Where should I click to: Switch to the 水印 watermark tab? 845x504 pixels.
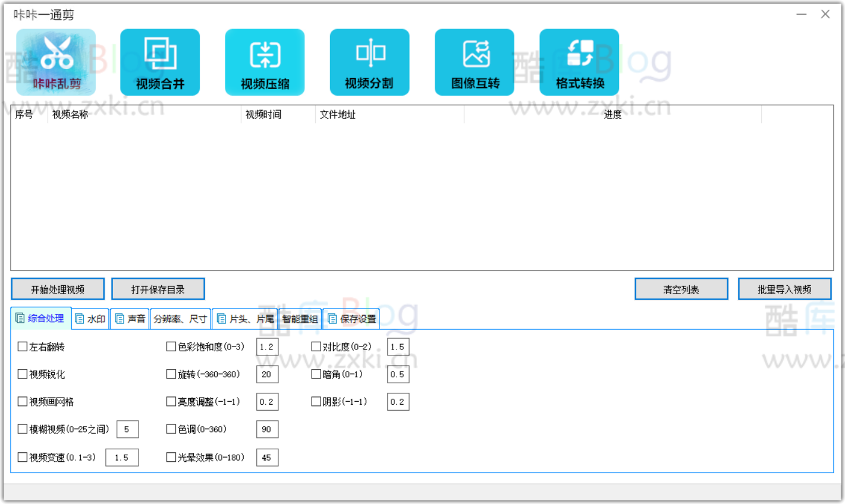tap(90, 318)
